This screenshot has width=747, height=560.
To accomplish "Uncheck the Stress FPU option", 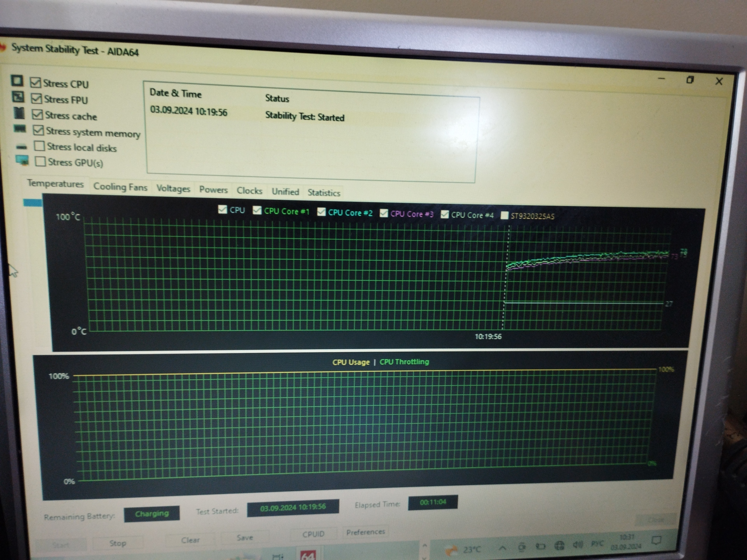I will pyautogui.click(x=37, y=98).
